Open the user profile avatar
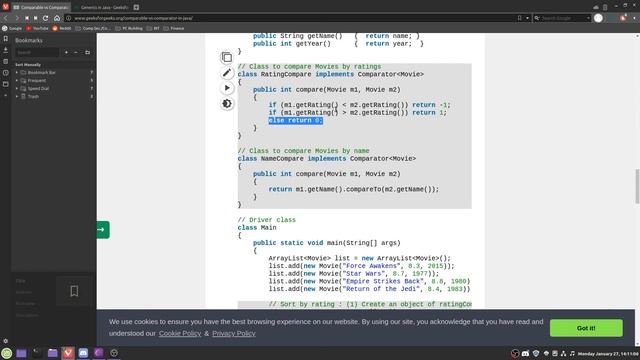 coord(598,18)
